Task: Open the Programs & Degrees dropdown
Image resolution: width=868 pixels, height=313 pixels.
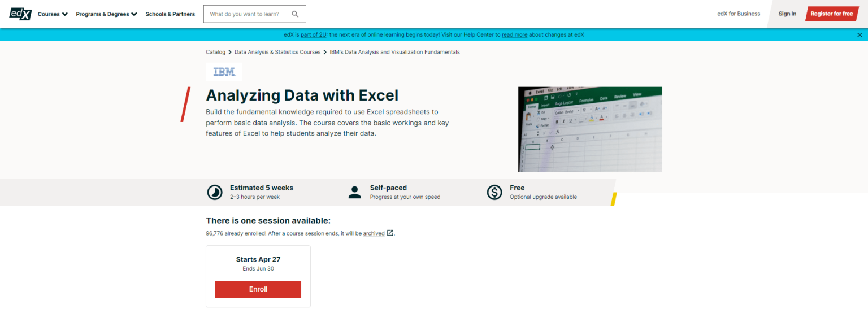Action: tap(106, 14)
